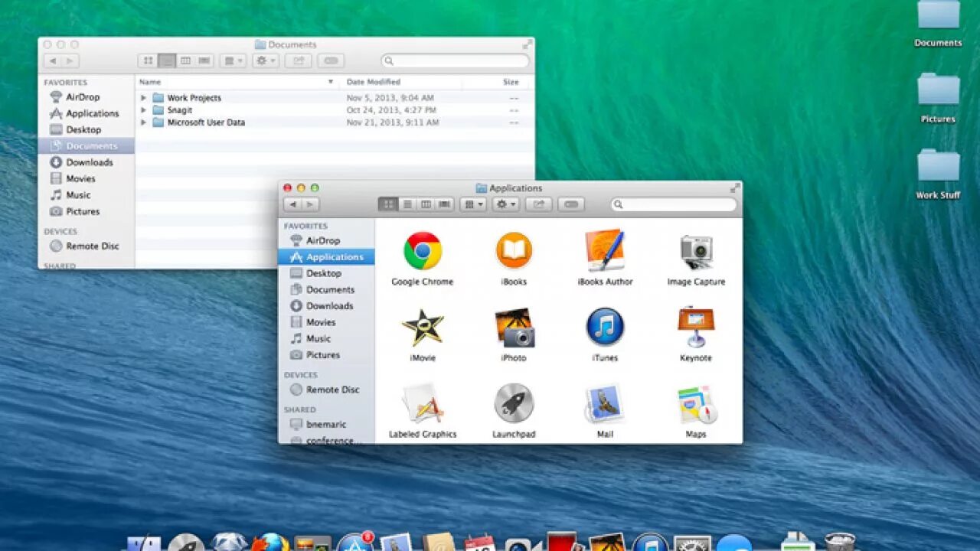Image resolution: width=980 pixels, height=551 pixels.
Task: Open the Documents folder on the desktop
Action: click(x=938, y=15)
